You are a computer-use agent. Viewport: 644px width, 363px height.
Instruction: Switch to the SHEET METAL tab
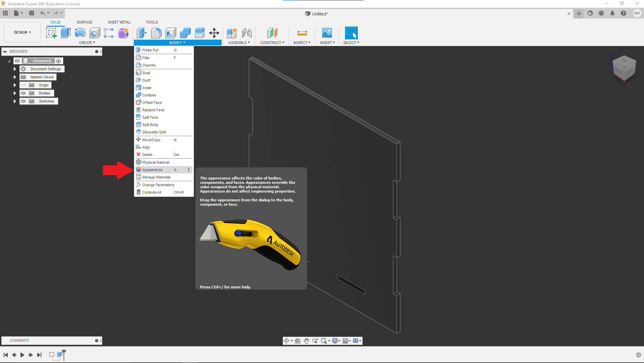click(x=119, y=22)
